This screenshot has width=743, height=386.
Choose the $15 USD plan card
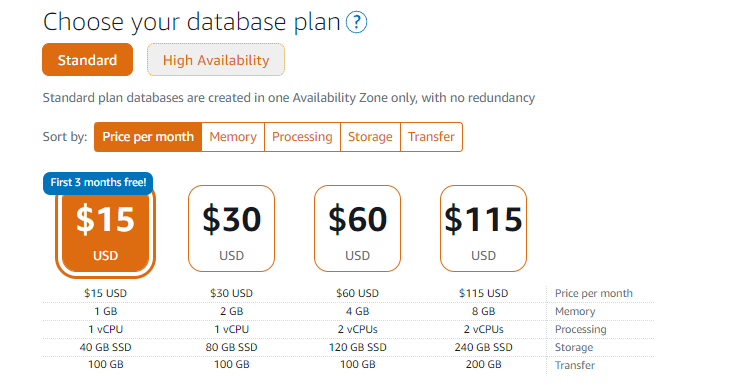pyautogui.click(x=105, y=232)
